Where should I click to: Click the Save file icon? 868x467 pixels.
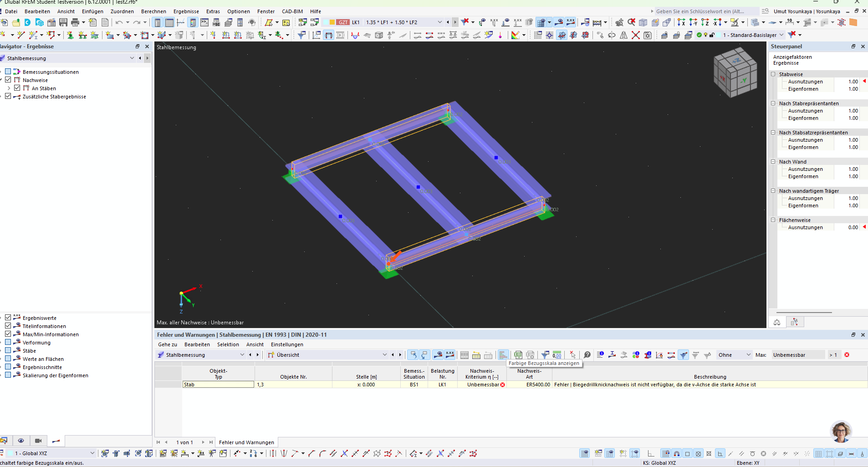click(63, 22)
